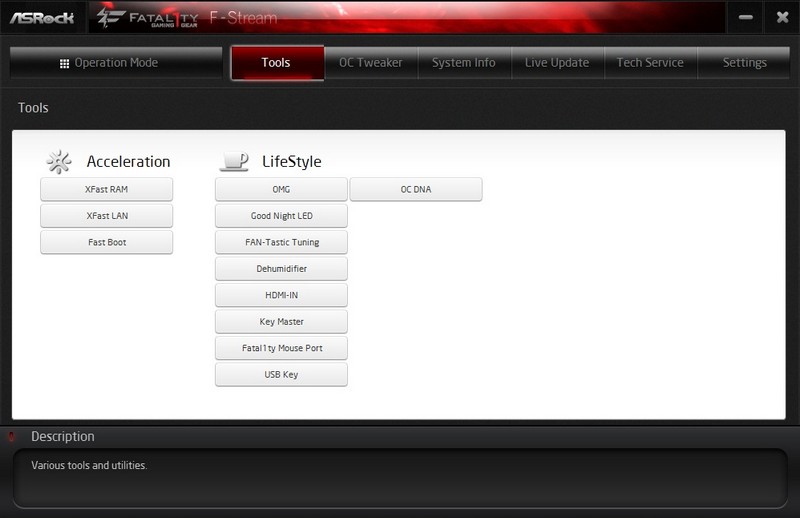
Task: Close the F-Stream window
Action: [x=782, y=17]
